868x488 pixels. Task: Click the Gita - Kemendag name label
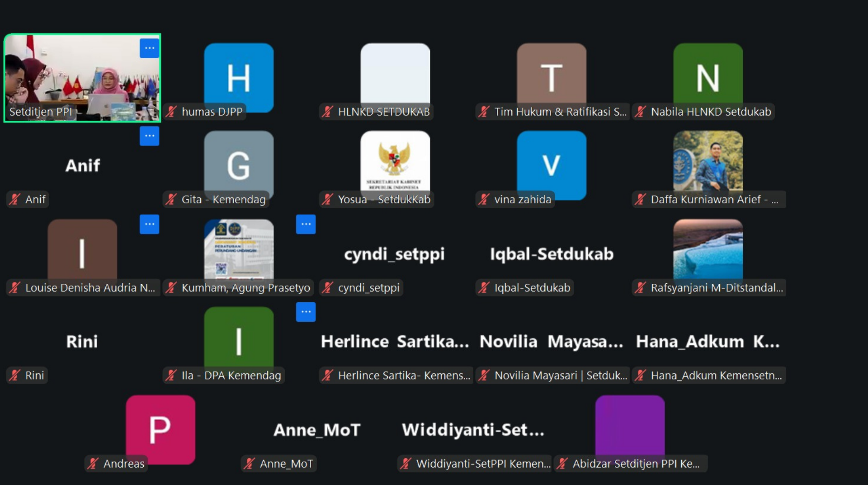tap(223, 199)
